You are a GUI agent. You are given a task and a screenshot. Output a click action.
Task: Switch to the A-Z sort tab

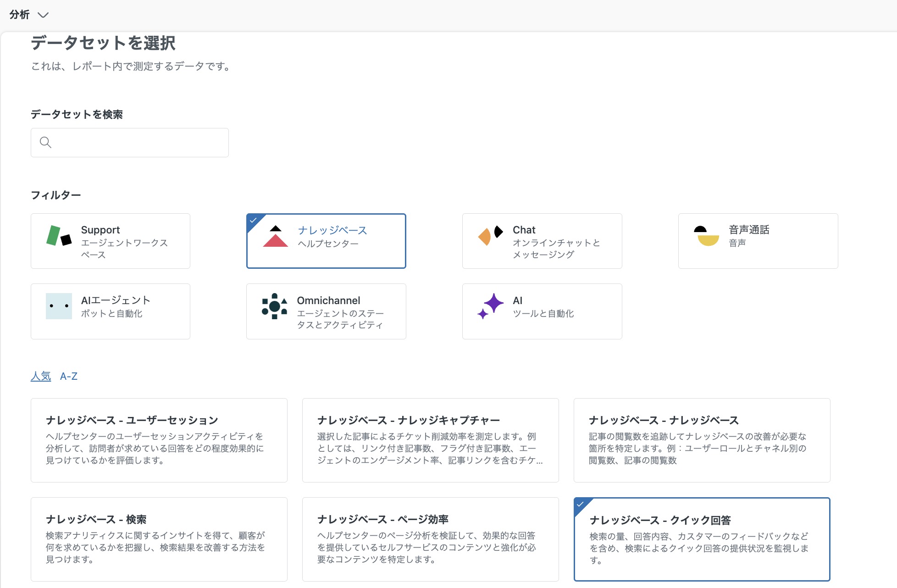point(69,376)
